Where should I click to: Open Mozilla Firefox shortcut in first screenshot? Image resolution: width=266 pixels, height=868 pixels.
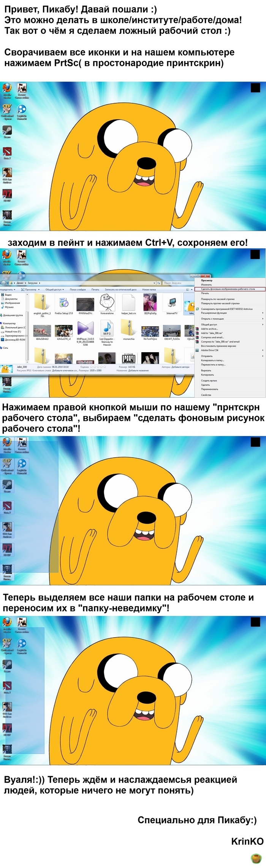click(x=7, y=91)
